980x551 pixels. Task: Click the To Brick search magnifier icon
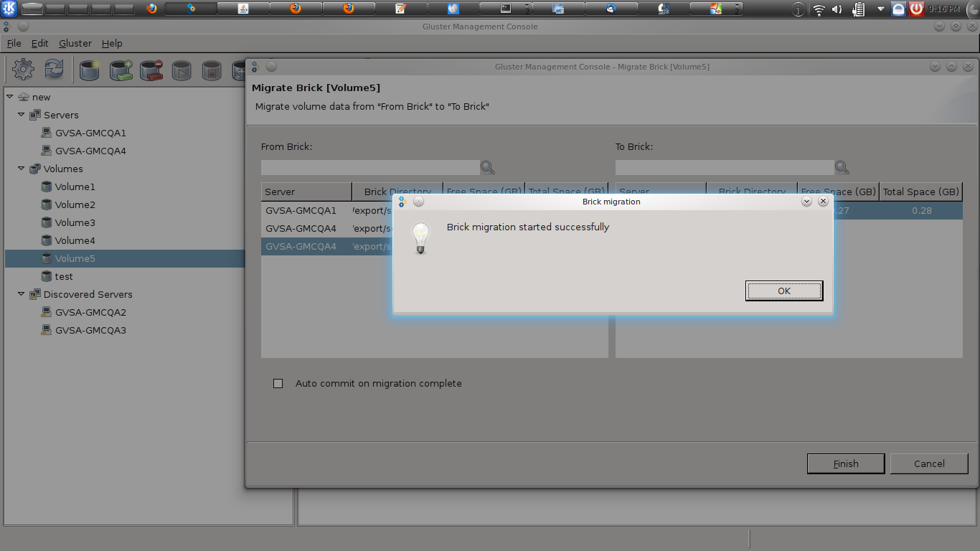842,168
